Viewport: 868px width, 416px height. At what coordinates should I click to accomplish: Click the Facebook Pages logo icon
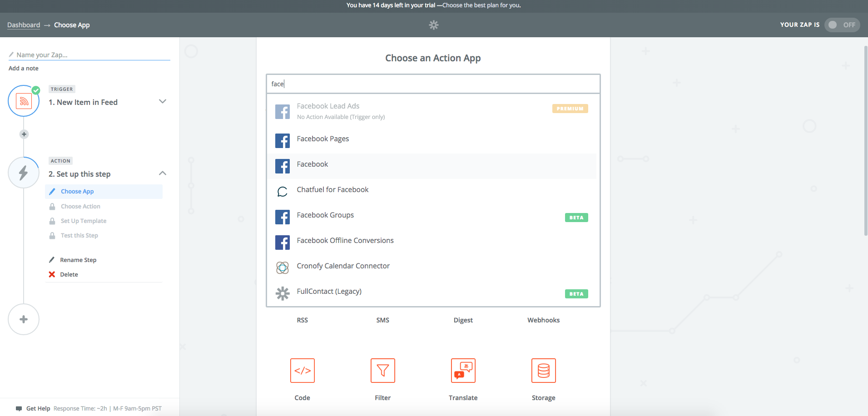click(283, 141)
